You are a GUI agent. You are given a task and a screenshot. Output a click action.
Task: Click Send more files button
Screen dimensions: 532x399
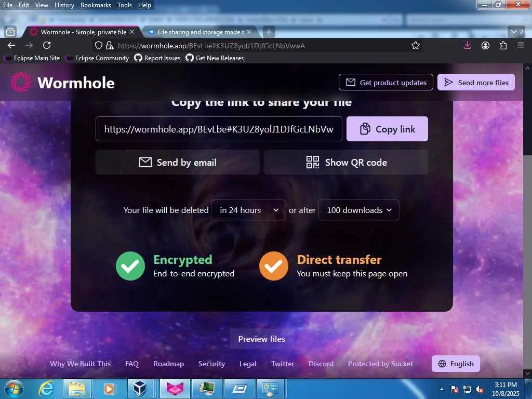pyautogui.click(x=476, y=83)
